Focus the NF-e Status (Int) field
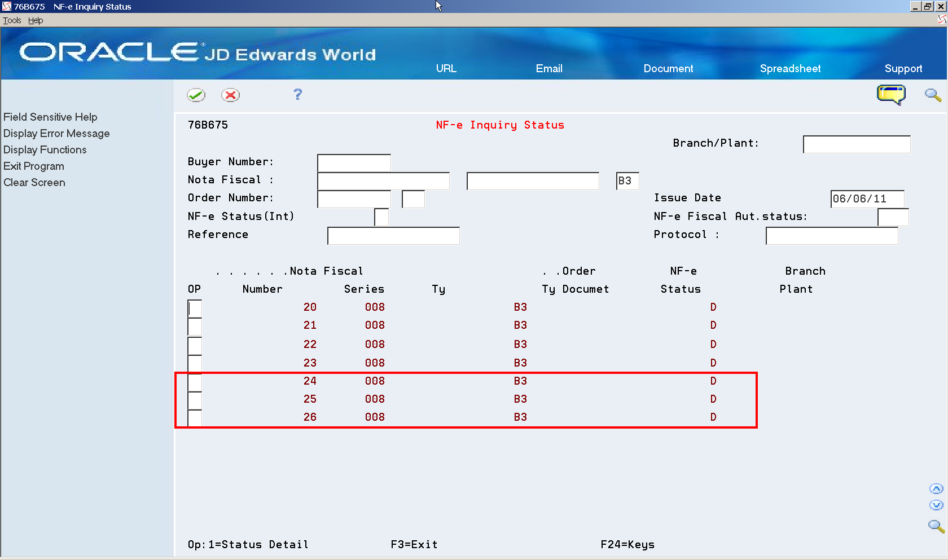This screenshot has height=560, width=948. 381,217
